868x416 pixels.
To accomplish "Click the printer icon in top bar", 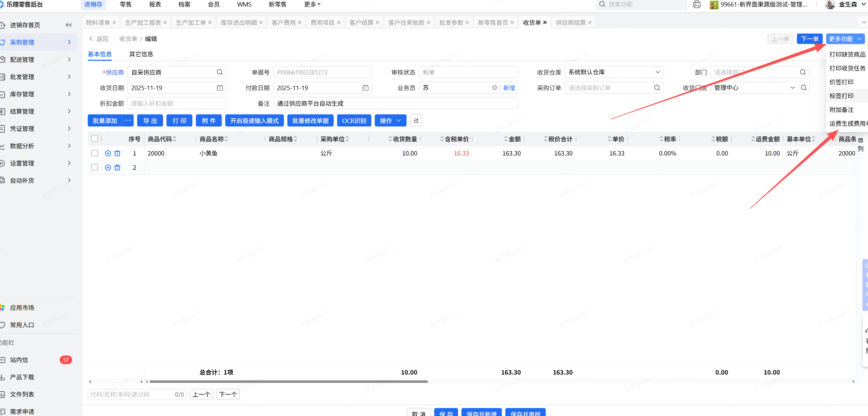I will (x=697, y=4).
